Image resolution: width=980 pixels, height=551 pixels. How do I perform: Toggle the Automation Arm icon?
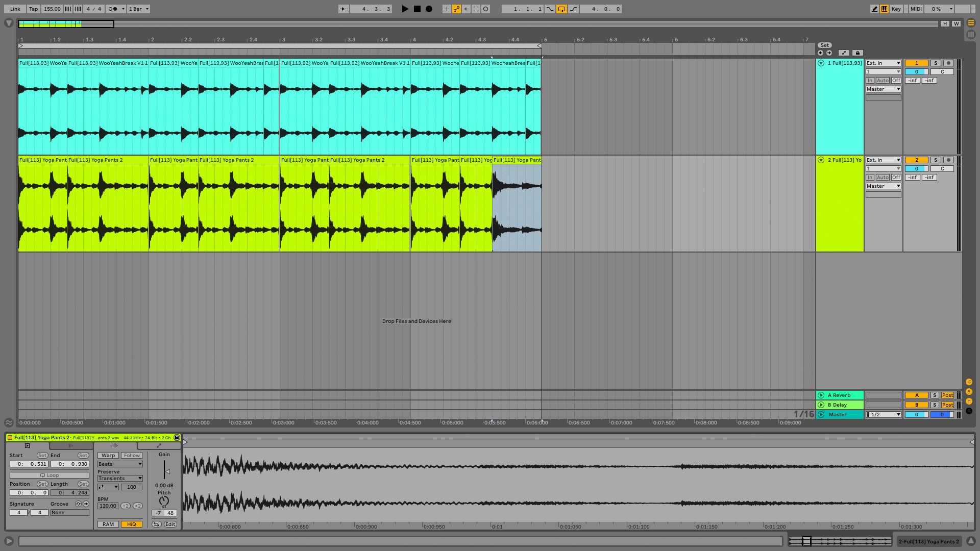click(456, 9)
